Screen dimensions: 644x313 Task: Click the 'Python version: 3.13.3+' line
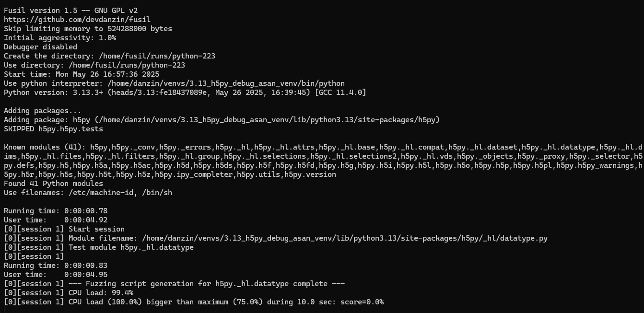[185, 93]
